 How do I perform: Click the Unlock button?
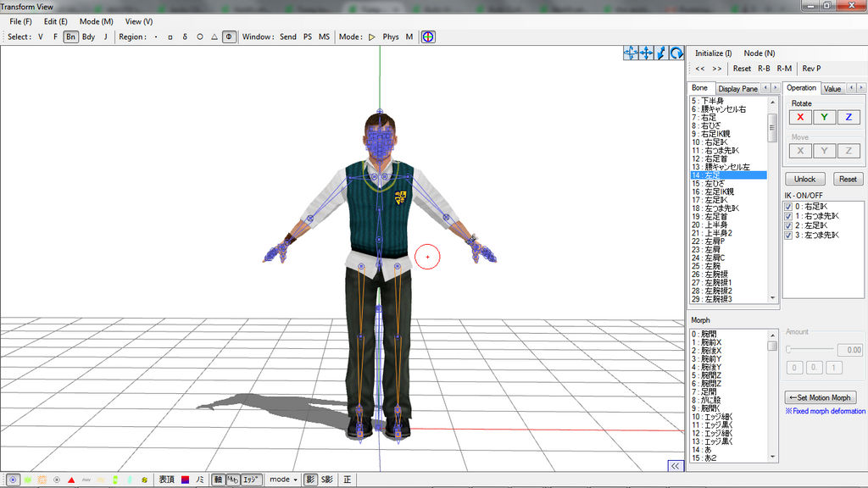(x=804, y=179)
